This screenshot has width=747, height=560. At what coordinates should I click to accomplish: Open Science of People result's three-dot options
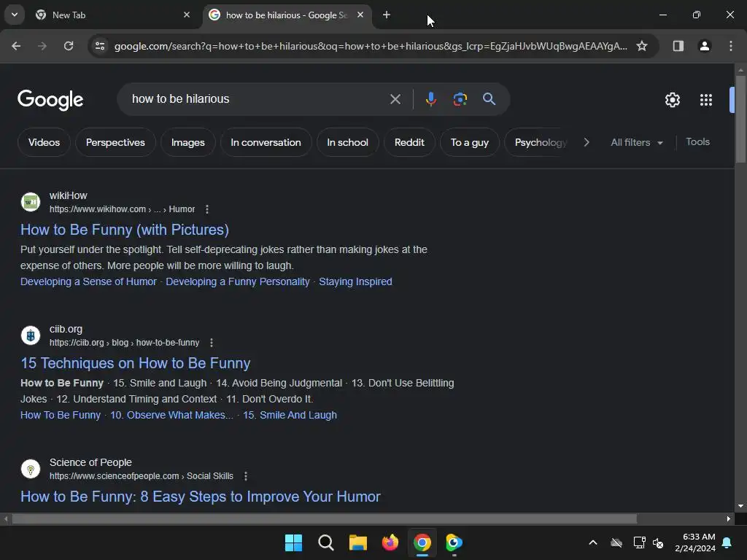pos(246,475)
